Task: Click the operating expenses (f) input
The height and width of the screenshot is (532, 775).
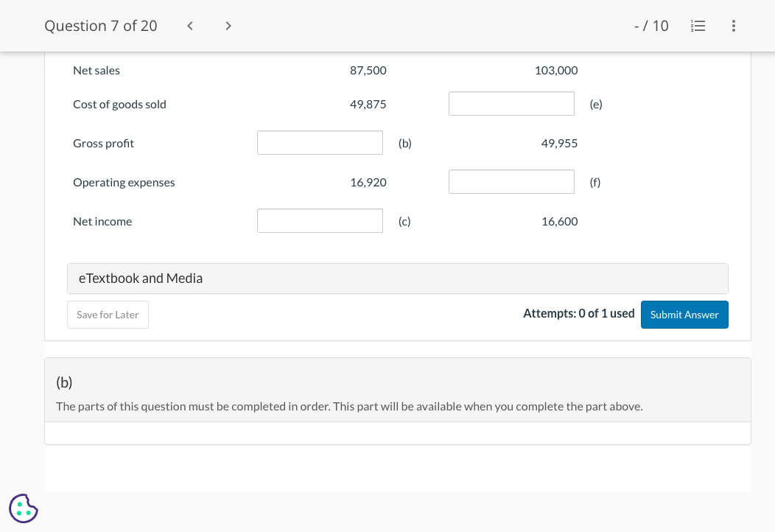Action: point(511,181)
